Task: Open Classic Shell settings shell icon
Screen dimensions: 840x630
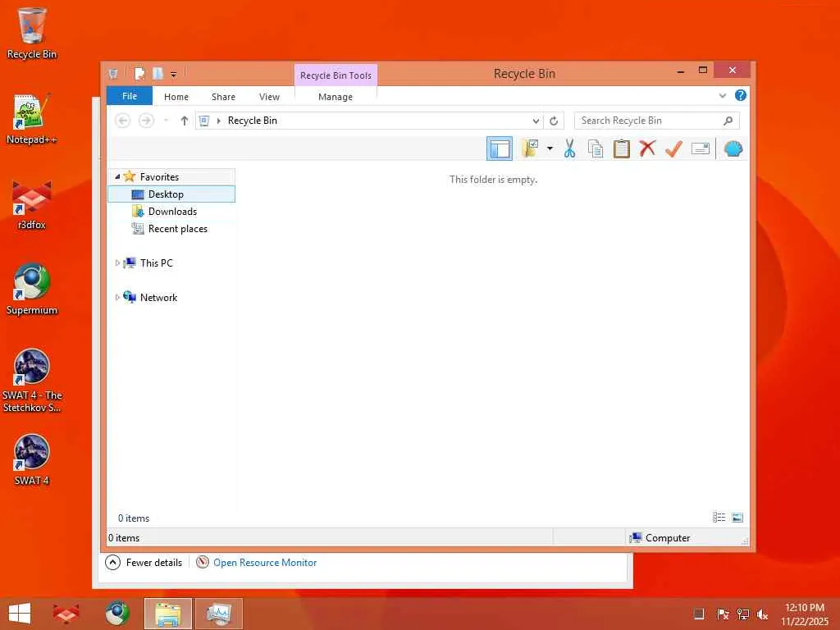Action: 733,148
